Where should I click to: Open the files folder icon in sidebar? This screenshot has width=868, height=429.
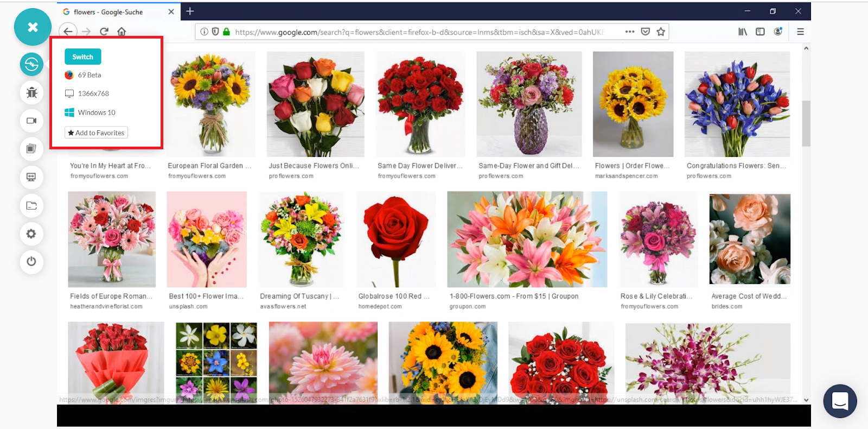pyautogui.click(x=31, y=205)
